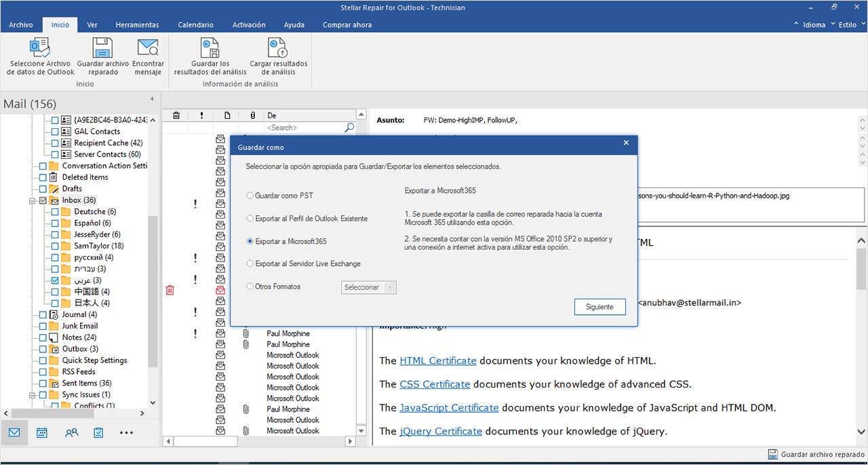The width and height of the screenshot is (868, 465).
Task: Click Cargar resultados de análisis icon
Action: click(278, 48)
